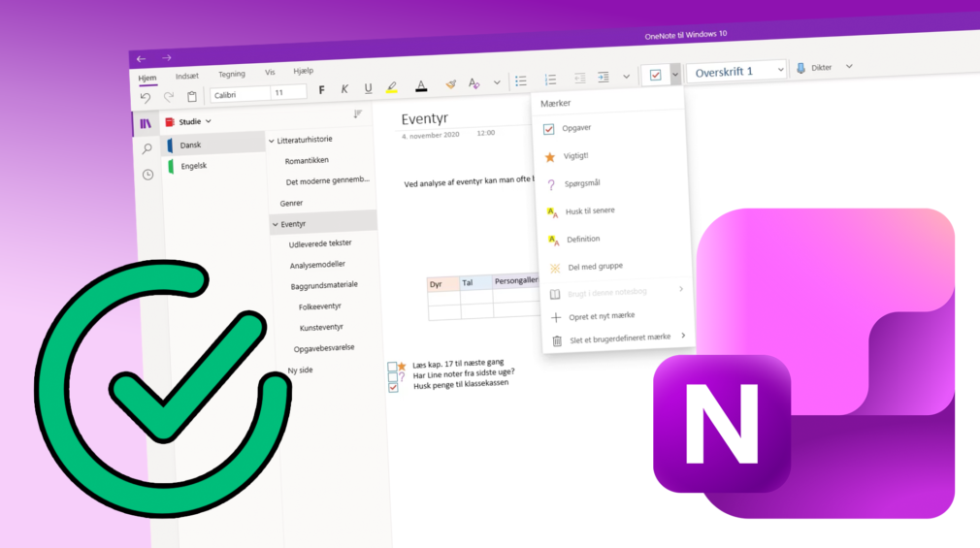Select Vigtigt! tag from Mærker menu
This screenshot has height=548, width=980.
pos(576,155)
